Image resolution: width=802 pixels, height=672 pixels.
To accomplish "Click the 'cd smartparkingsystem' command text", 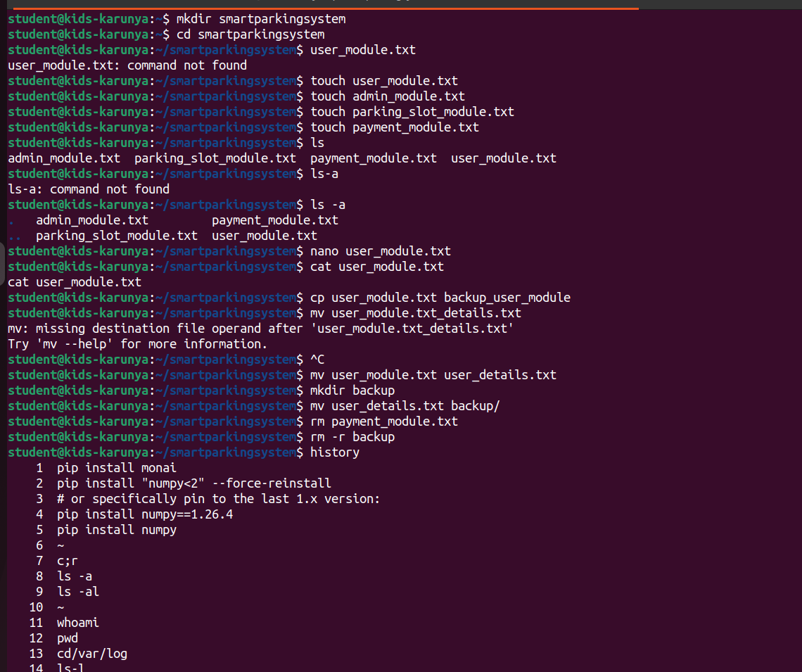I will pos(250,34).
